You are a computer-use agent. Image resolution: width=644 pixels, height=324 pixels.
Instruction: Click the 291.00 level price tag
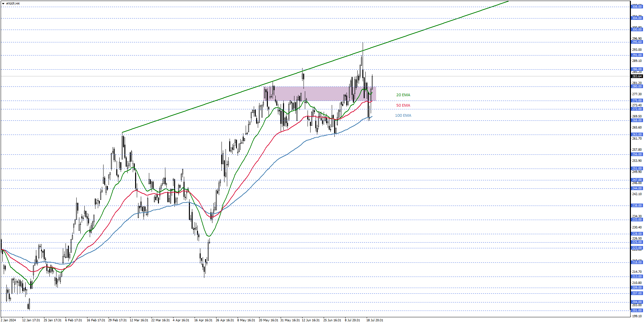coord(637,55)
